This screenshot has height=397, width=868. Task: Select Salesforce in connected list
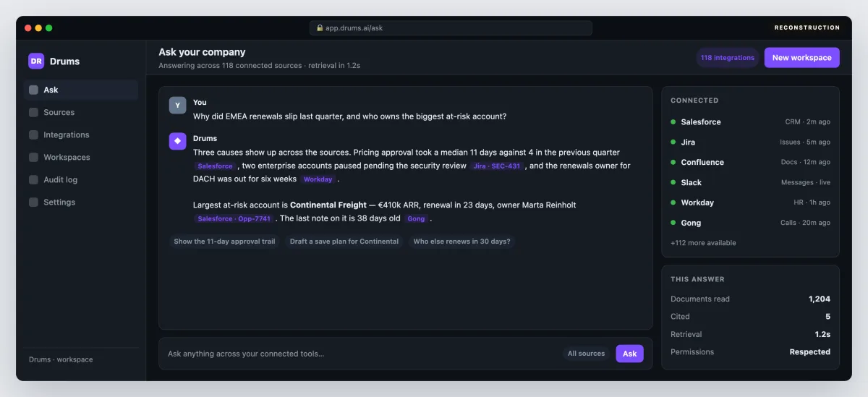click(x=750, y=122)
